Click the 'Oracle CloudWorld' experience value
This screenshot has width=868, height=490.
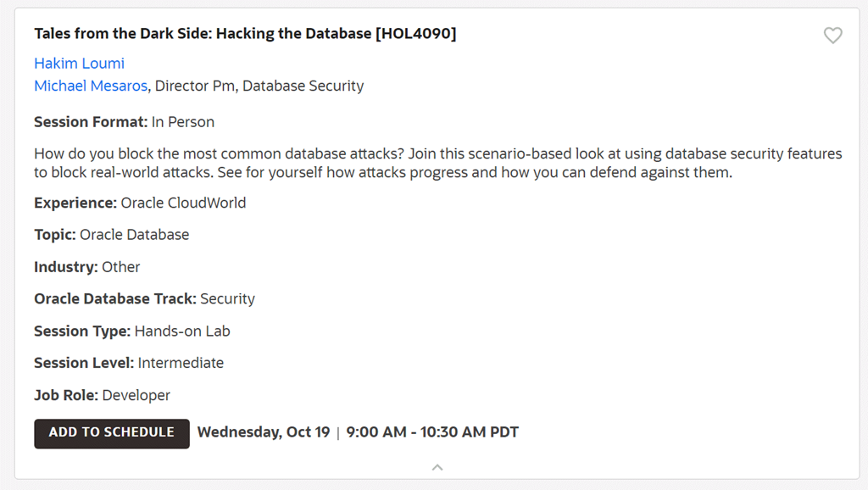tap(183, 203)
